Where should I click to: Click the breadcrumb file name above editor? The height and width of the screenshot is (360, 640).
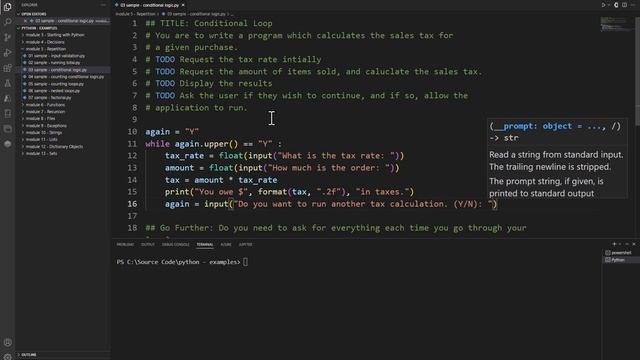click(x=195, y=14)
